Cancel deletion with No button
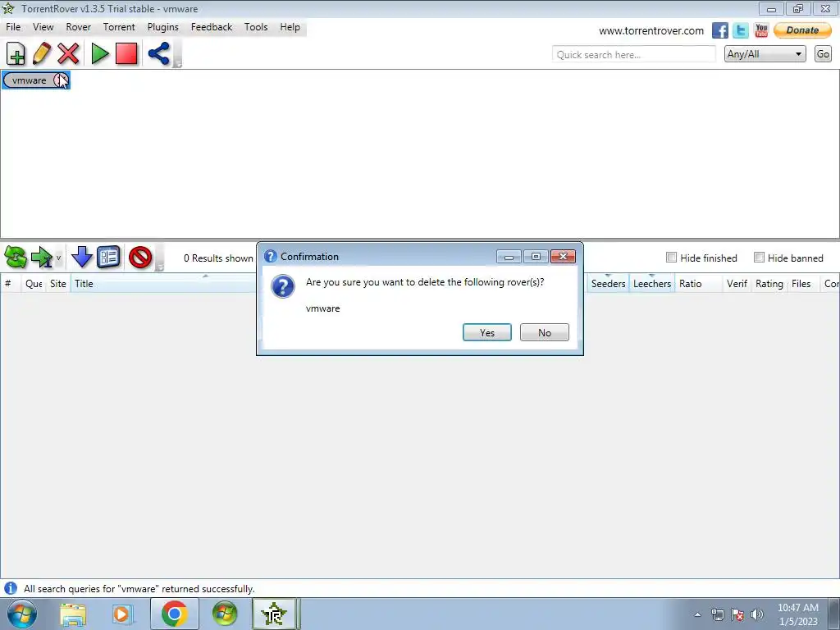 tap(545, 333)
